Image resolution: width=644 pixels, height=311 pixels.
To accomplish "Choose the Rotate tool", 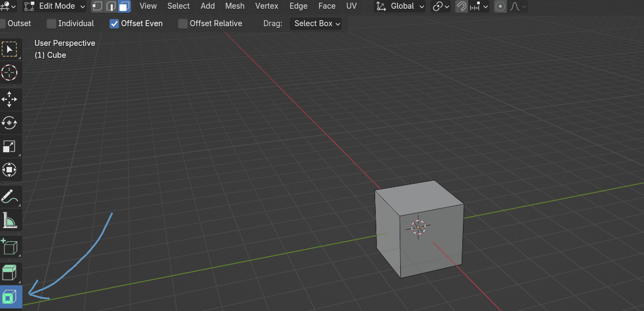I will (9, 123).
